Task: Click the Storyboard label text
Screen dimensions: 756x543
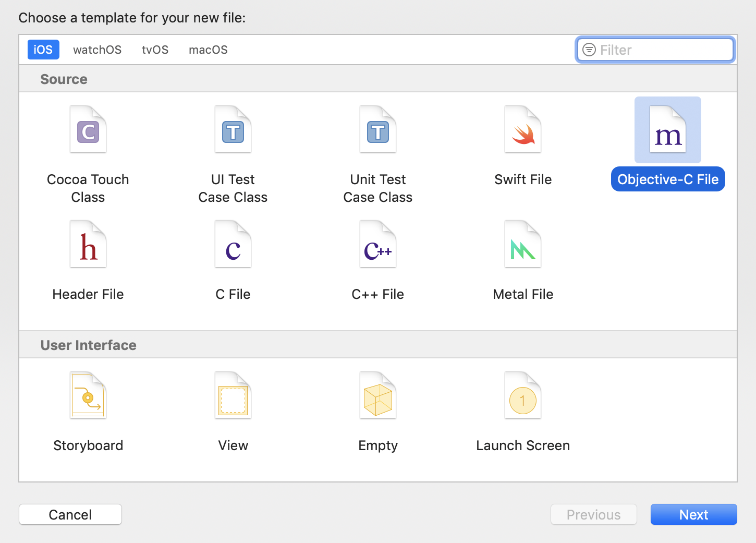Action: pos(88,445)
